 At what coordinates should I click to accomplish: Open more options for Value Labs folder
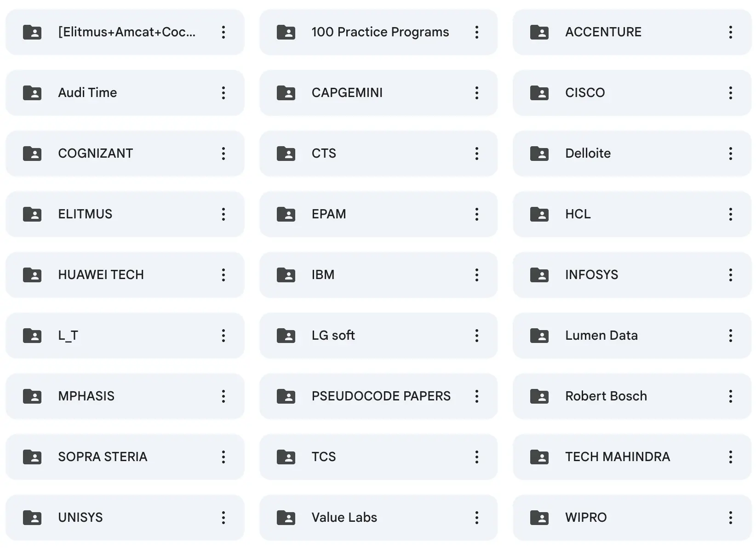click(x=477, y=518)
